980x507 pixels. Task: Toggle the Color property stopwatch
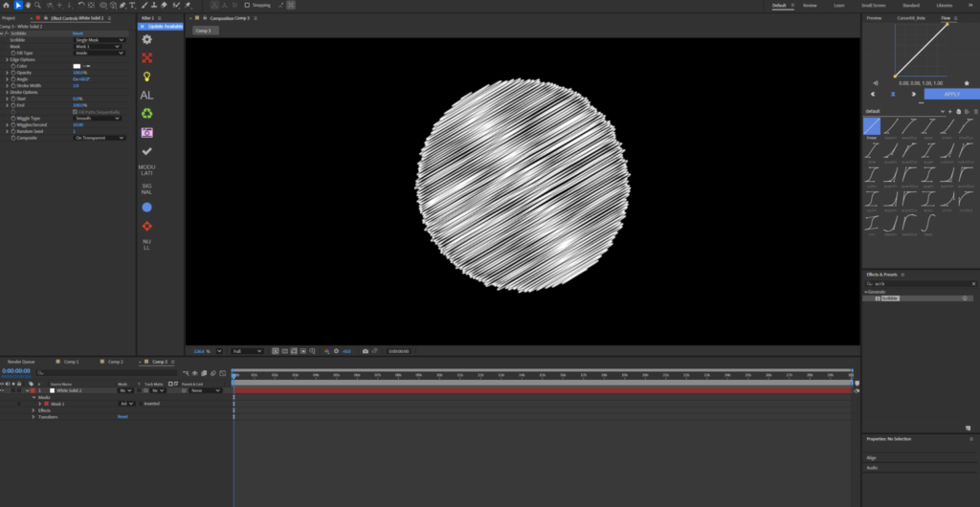12,66
